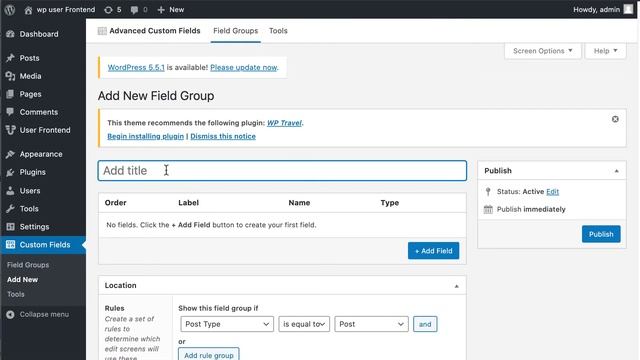Viewport: 640px width, 360px height.
Task: Click Dismiss this notice link
Action: coord(223,136)
